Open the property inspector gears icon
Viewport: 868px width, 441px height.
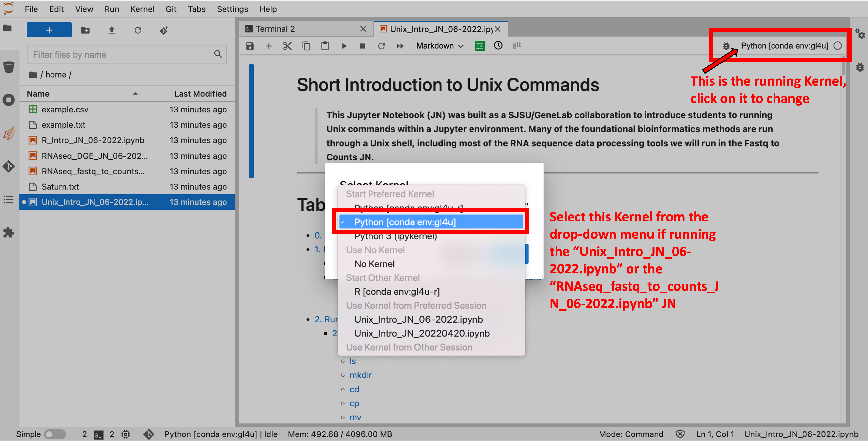[x=860, y=34]
